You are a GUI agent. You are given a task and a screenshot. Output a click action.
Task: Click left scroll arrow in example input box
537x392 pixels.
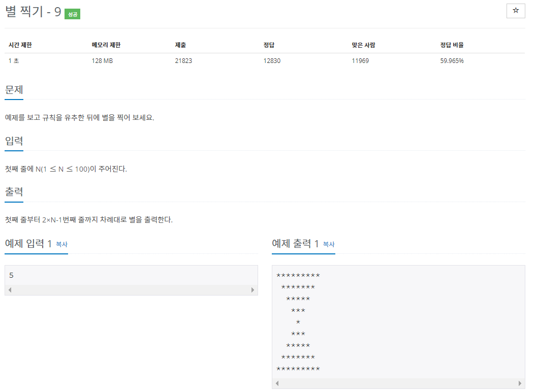tap(10, 290)
